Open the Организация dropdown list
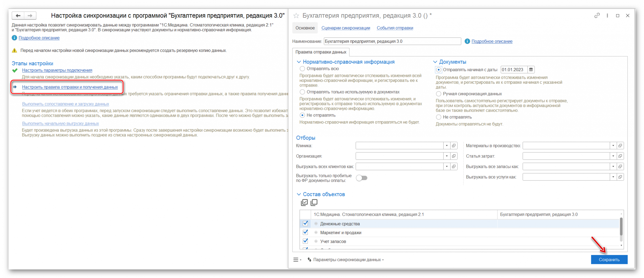644x278 pixels. click(447, 156)
